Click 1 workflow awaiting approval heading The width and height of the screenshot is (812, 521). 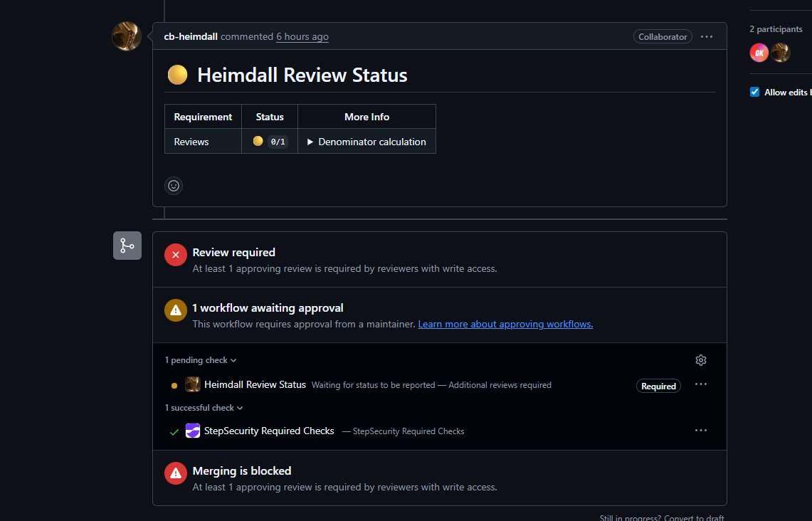(268, 307)
